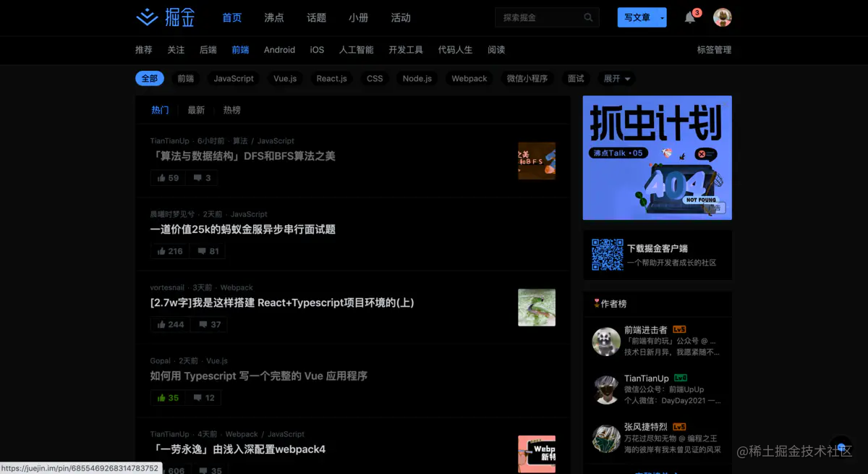Click the DFS BFS article thumbnail
868x474 pixels.
[x=537, y=161]
